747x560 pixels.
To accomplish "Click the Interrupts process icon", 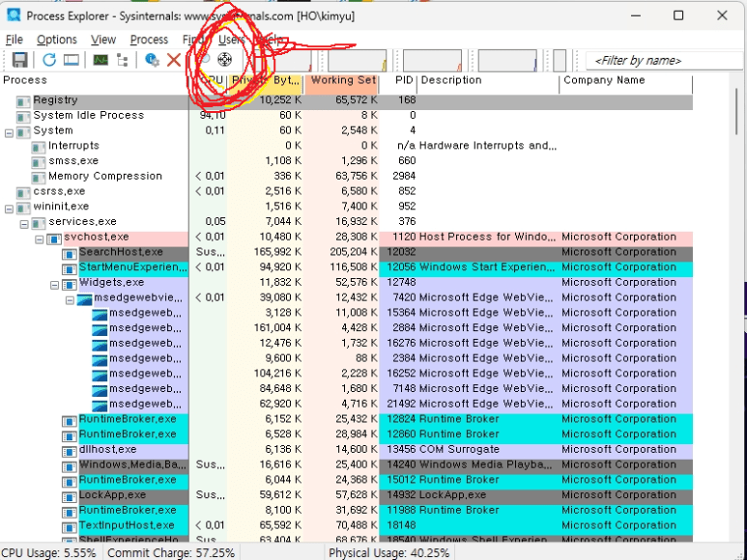I will pos(39,147).
